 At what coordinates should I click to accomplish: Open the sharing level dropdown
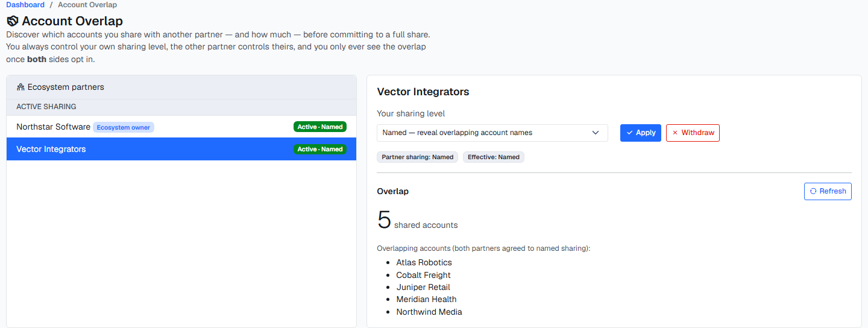pos(492,133)
